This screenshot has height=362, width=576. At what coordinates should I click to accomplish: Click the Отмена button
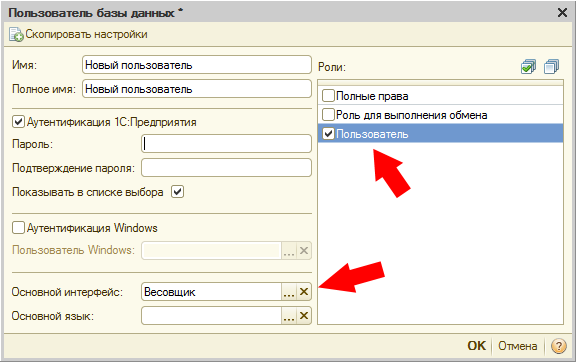coord(517,346)
